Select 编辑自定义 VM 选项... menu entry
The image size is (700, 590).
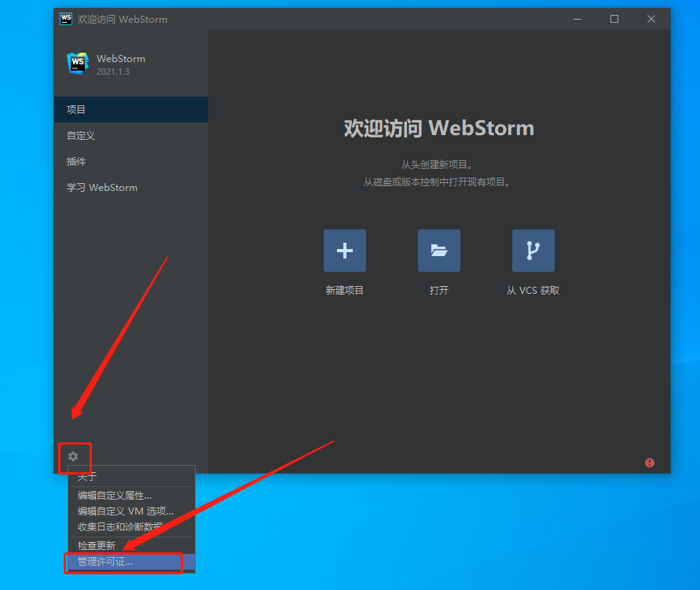(x=131, y=511)
